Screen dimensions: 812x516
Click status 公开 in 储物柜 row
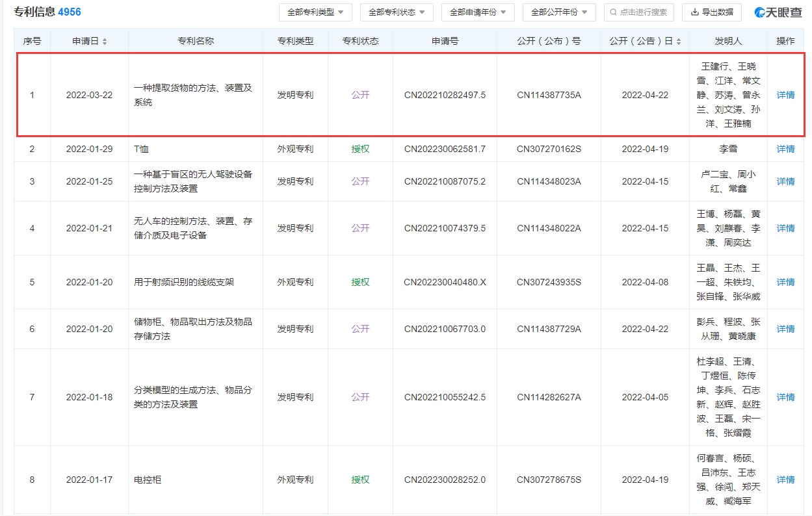360,329
